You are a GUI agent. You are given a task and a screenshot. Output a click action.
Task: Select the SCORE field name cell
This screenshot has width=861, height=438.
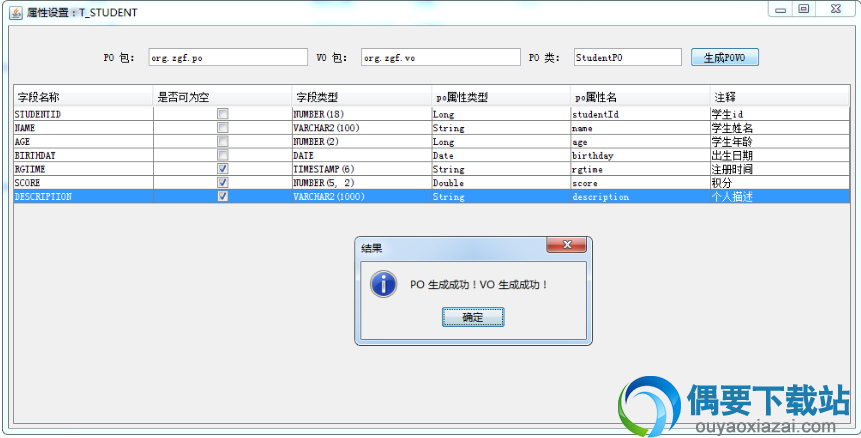pyautogui.click(x=83, y=183)
